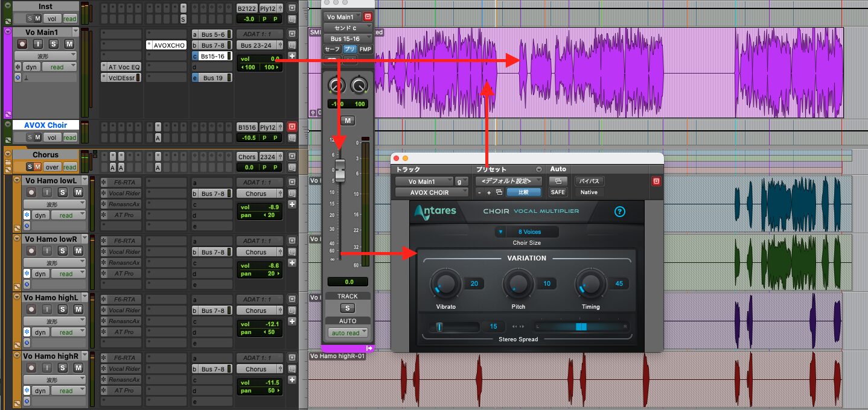
Task: Mute the Vo Main1 track
Action: 69,44
